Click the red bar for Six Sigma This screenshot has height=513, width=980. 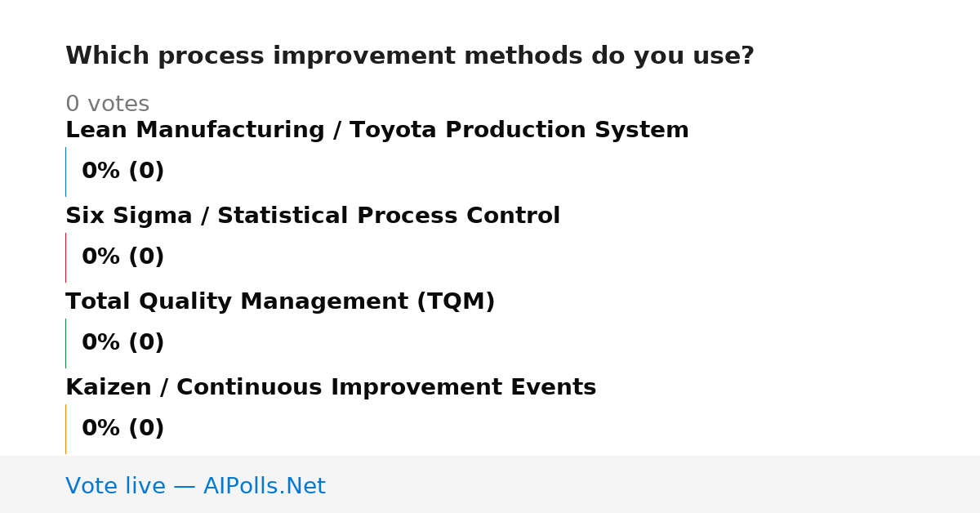point(65,257)
